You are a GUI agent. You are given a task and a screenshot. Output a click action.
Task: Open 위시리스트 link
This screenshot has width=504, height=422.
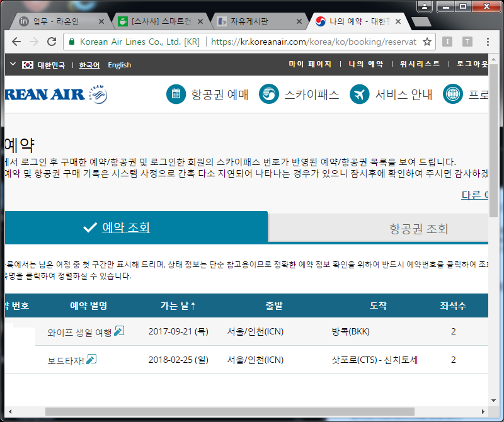tap(420, 64)
